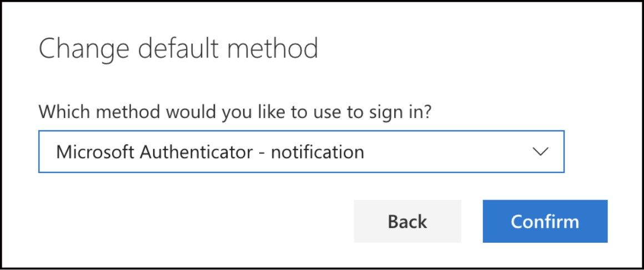Click the Confirm button

tap(545, 221)
